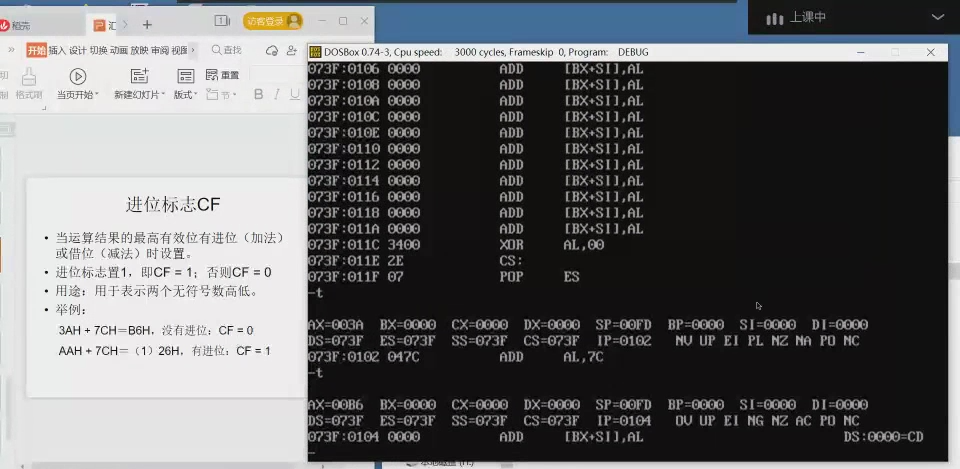Open the WPS window-count switcher icon
Viewport: 960px width, 469px height.
point(222,21)
